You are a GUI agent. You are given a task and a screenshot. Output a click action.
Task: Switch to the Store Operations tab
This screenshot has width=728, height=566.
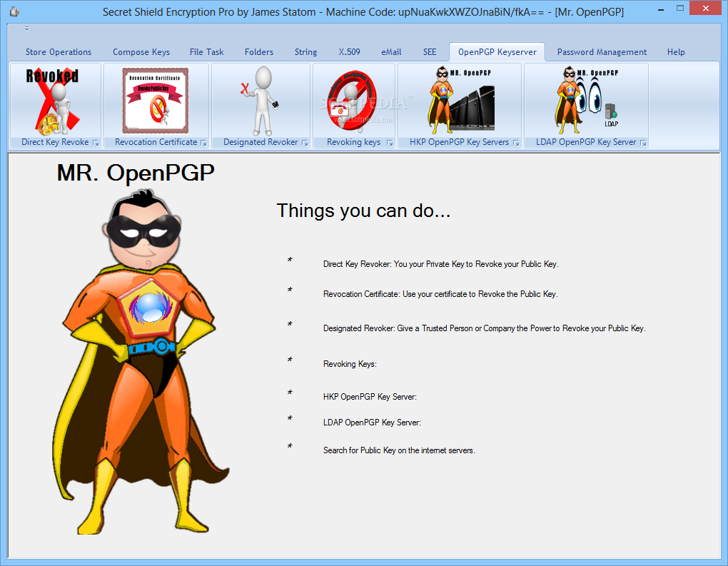tap(59, 52)
